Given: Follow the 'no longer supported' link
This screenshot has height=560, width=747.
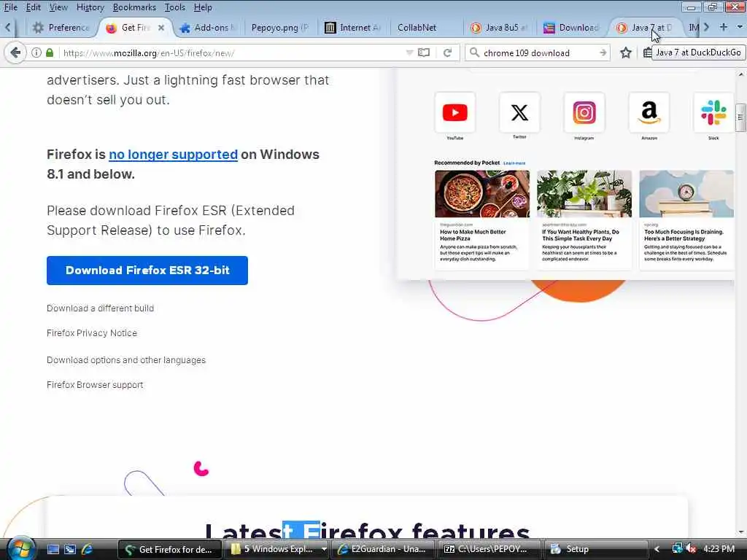Looking at the screenshot, I should coord(173,155).
